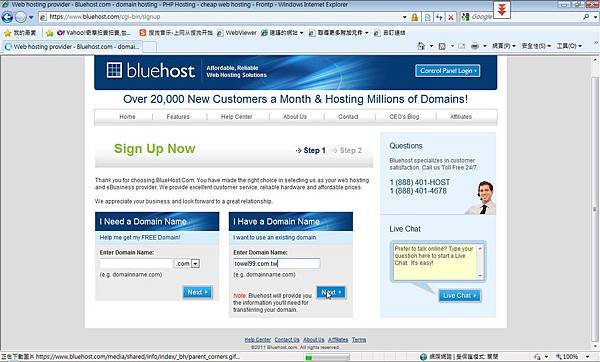Viewport: 600px width, 362px height.
Task: Click the Home icon in command bar
Action: (421, 46)
